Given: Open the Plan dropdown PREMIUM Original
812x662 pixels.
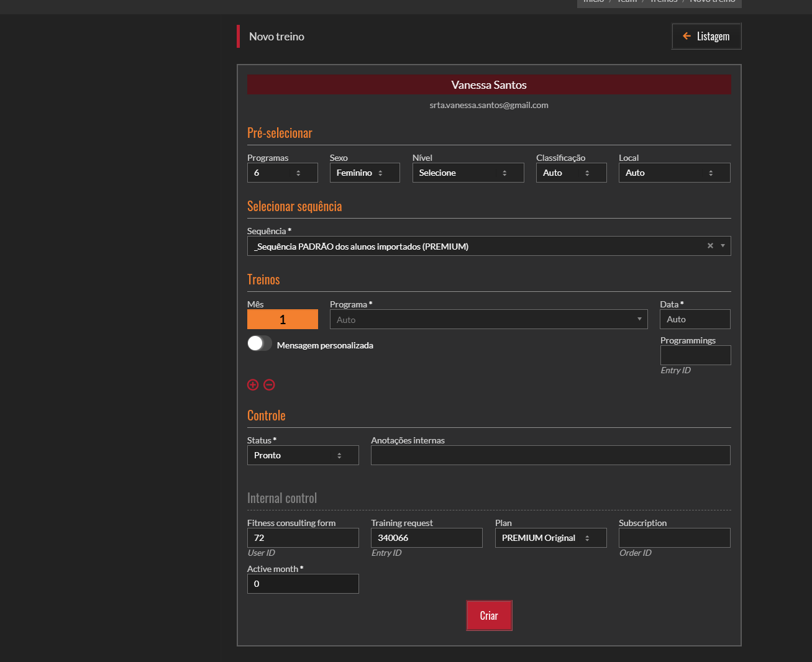Looking at the screenshot, I should (550, 538).
